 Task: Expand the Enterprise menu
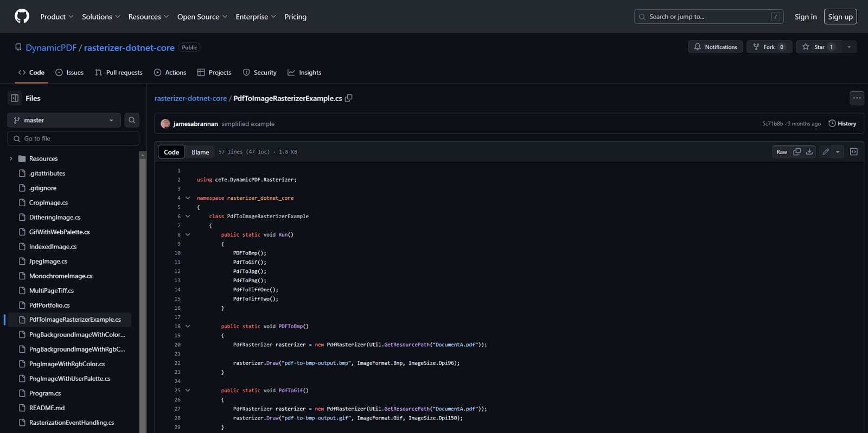[x=256, y=17]
